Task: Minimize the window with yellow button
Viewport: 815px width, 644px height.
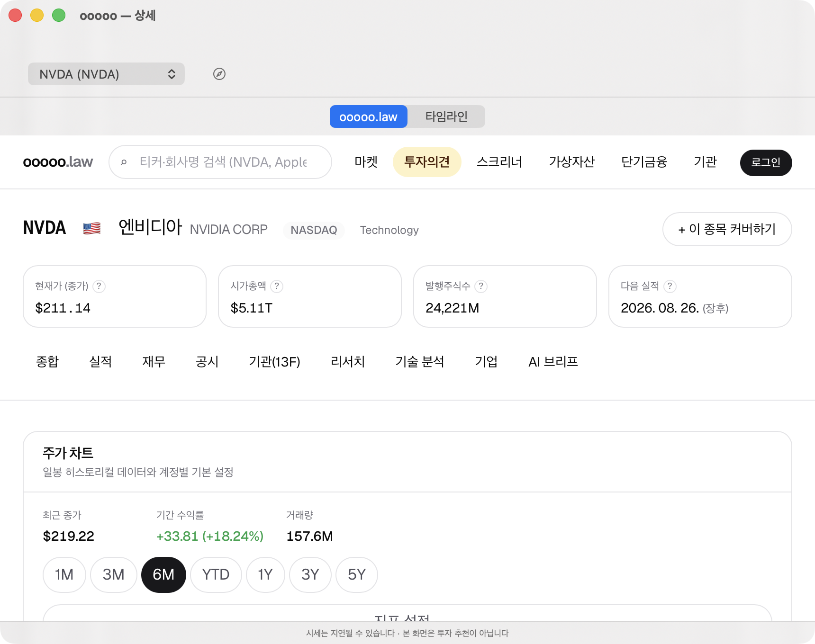Action: (x=37, y=15)
